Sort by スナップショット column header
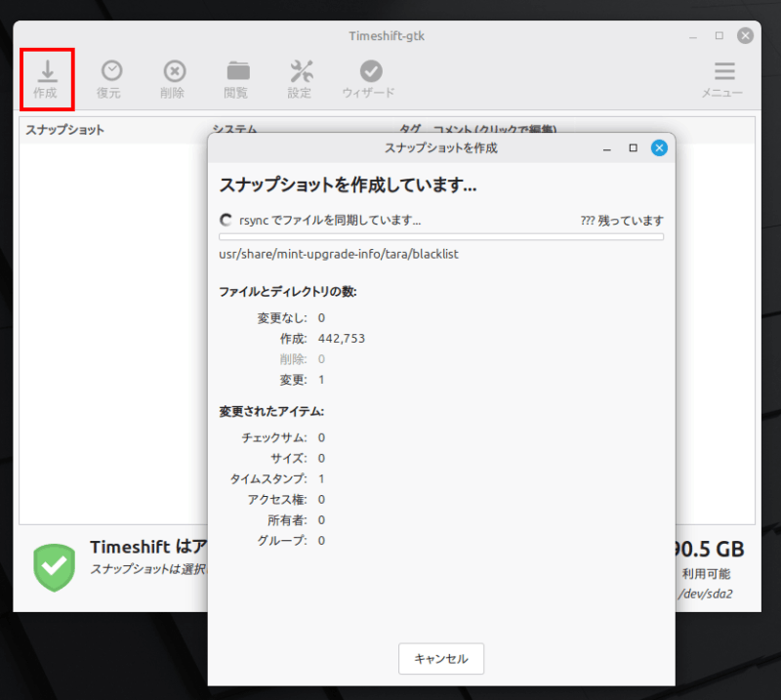This screenshot has height=700, width=781. (65, 130)
